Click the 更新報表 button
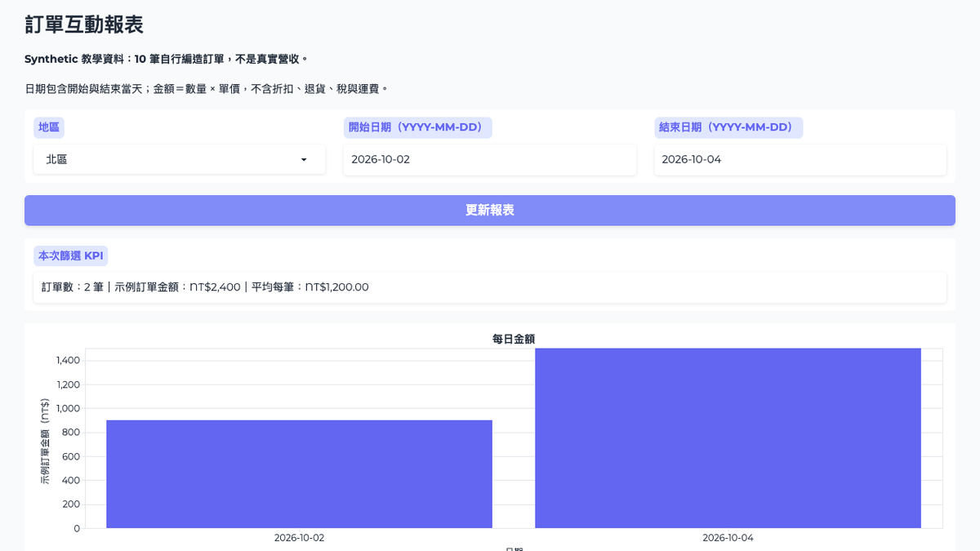Image resolution: width=980 pixels, height=551 pixels. pyautogui.click(x=490, y=211)
